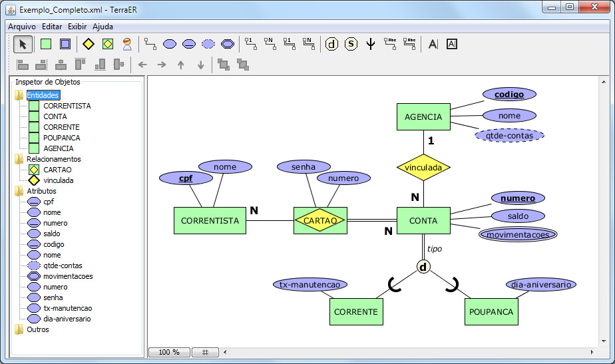The height and width of the screenshot is (364, 615).
Task: Choose the blue weak entity tool
Action: pos(65,44)
